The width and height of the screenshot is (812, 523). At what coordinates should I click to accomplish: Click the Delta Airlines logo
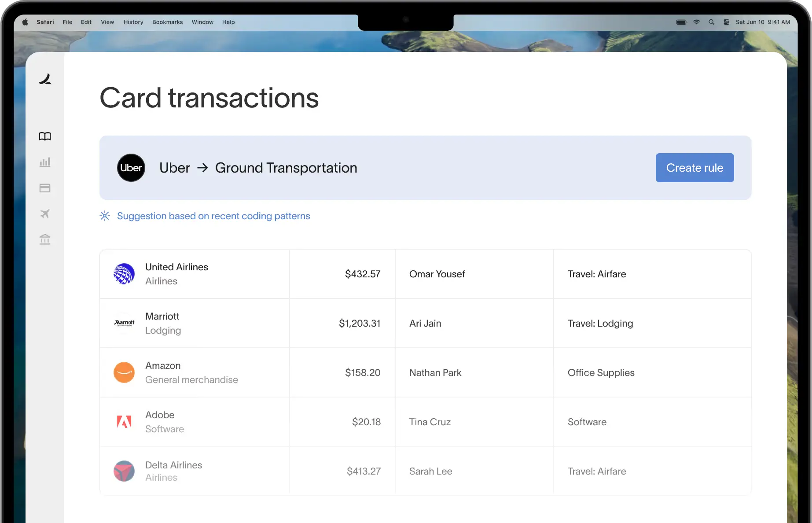(124, 471)
